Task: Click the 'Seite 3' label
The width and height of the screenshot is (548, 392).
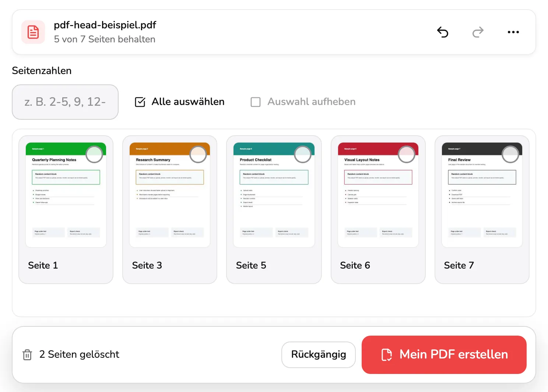Action: point(147,266)
